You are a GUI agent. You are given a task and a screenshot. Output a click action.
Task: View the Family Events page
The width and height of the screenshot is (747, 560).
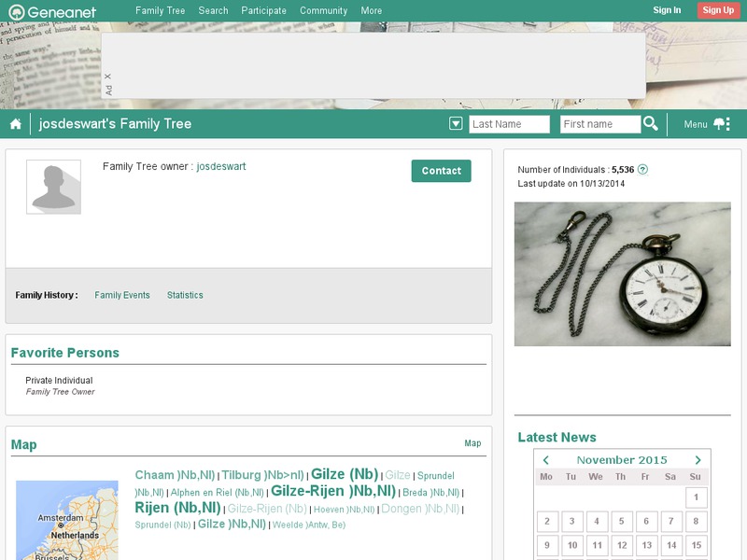[122, 294]
